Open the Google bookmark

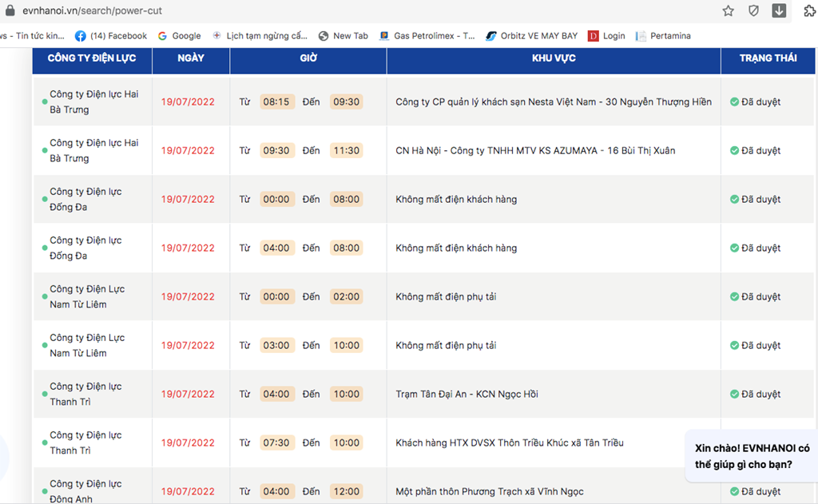point(180,36)
